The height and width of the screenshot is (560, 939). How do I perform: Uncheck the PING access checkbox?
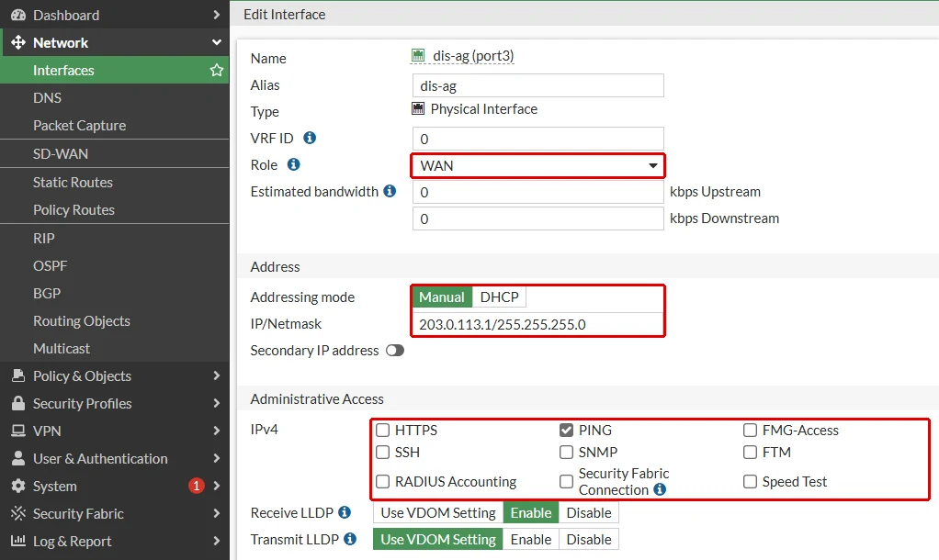[x=567, y=431]
